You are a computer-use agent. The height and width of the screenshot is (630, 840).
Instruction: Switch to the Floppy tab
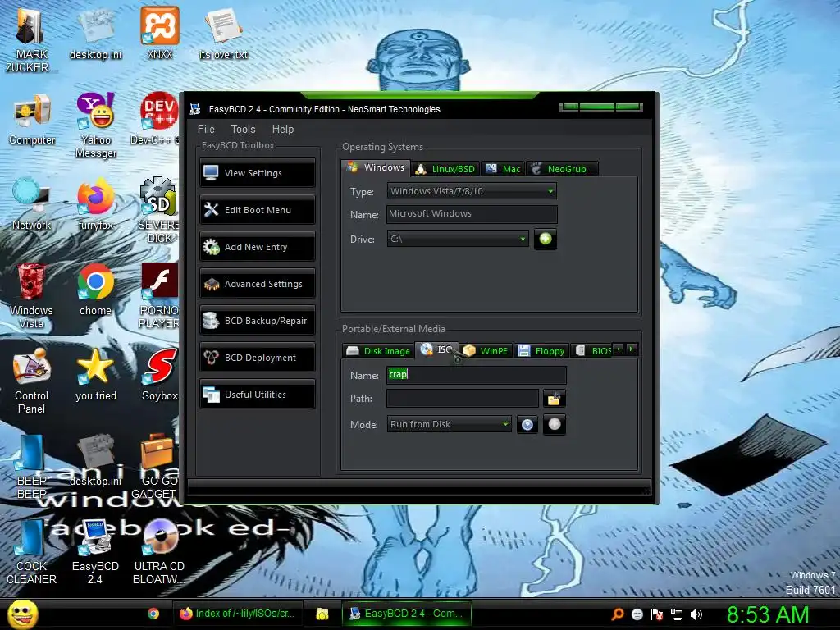pyautogui.click(x=541, y=351)
